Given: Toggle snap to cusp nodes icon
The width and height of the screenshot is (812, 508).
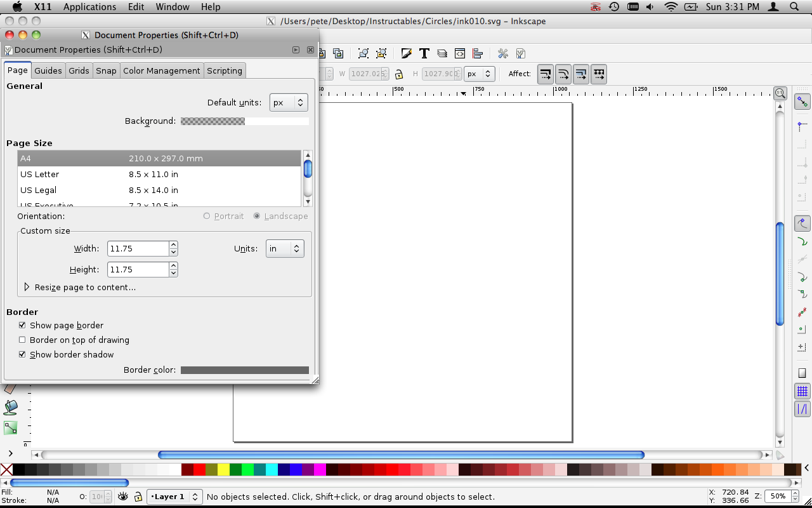Looking at the screenshot, I should (802, 277).
